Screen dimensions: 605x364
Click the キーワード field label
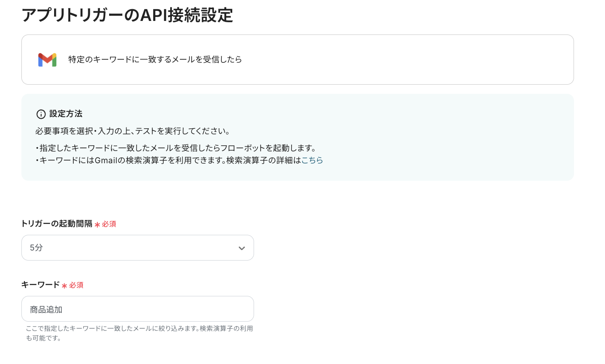click(40, 285)
